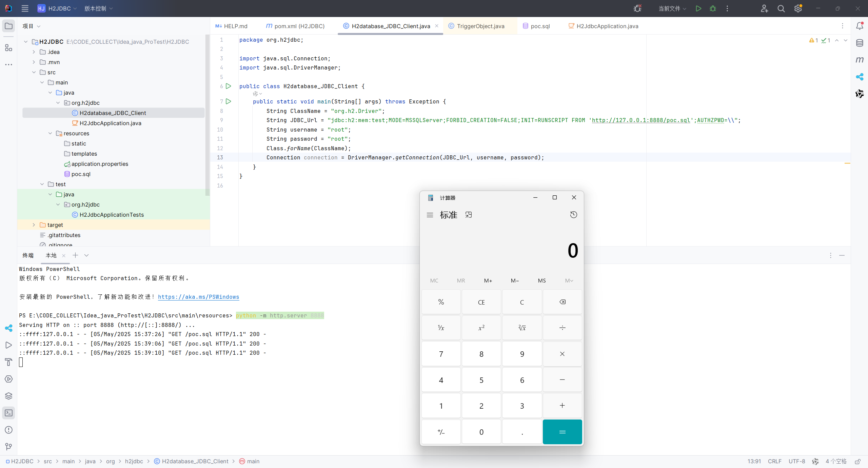868x468 pixels.
Task: Switch to poc.sql editor tab
Action: point(536,26)
